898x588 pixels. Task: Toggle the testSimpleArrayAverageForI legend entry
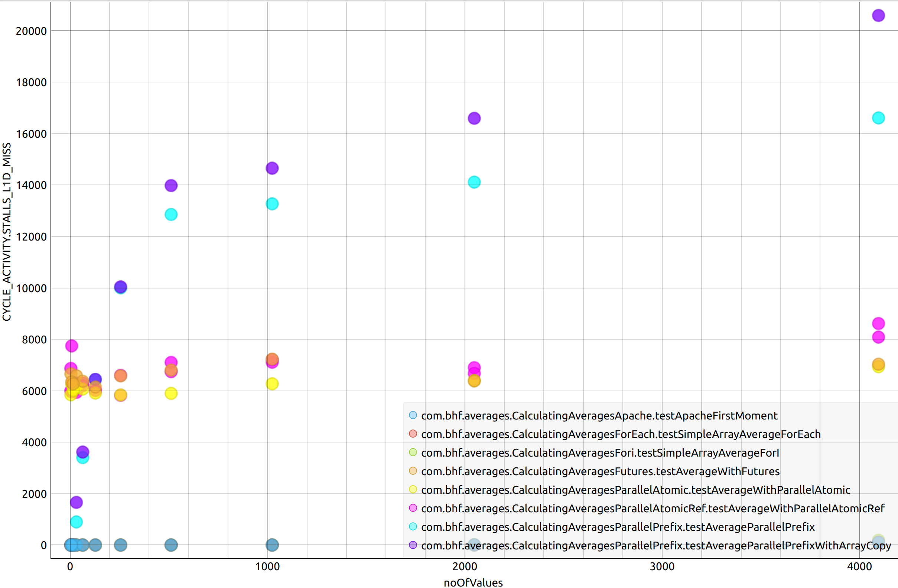click(x=599, y=453)
